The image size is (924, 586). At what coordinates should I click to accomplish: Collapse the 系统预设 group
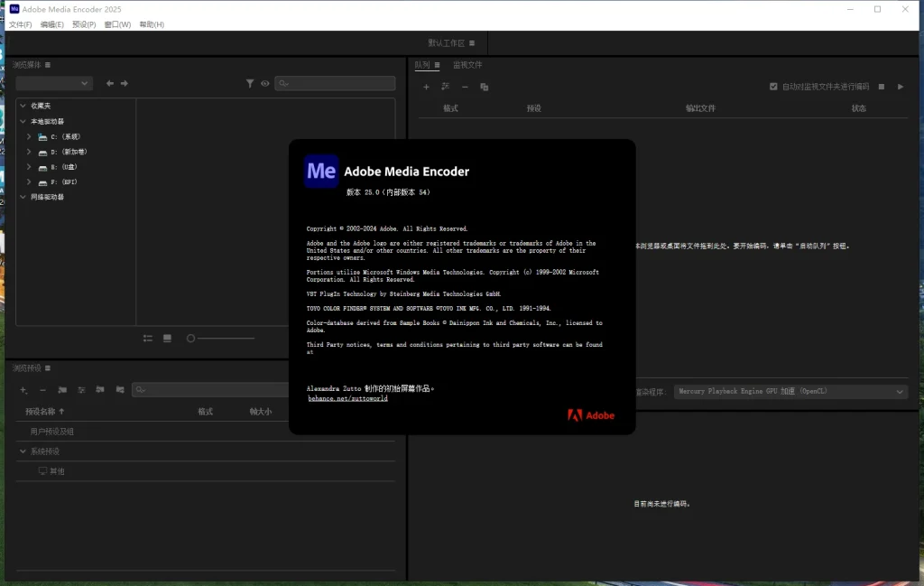point(23,451)
